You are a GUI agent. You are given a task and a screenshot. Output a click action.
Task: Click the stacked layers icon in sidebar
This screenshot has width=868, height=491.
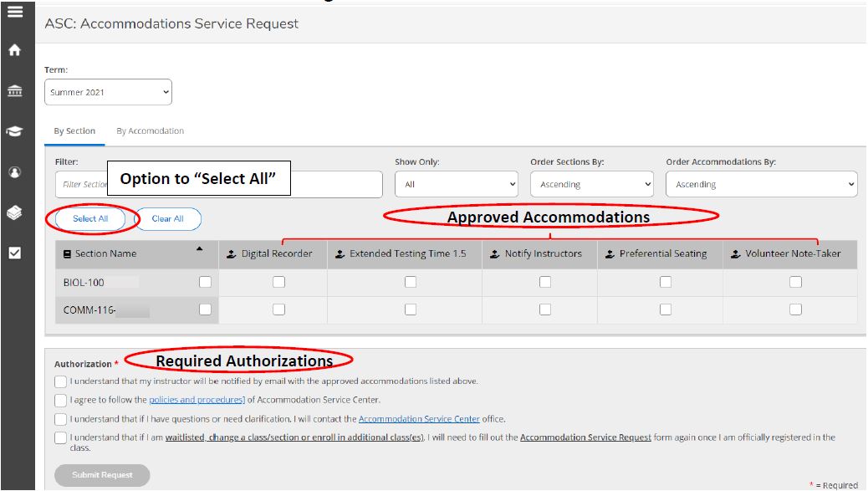pos(14,213)
